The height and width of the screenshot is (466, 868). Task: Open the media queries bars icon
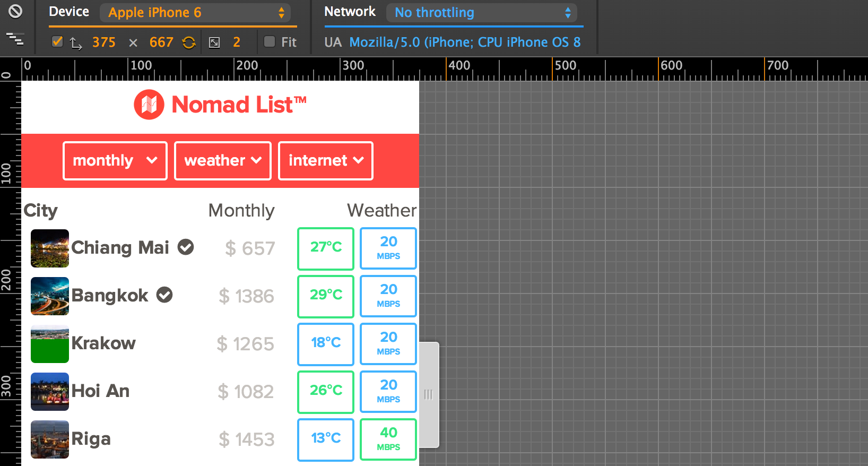pos(15,39)
